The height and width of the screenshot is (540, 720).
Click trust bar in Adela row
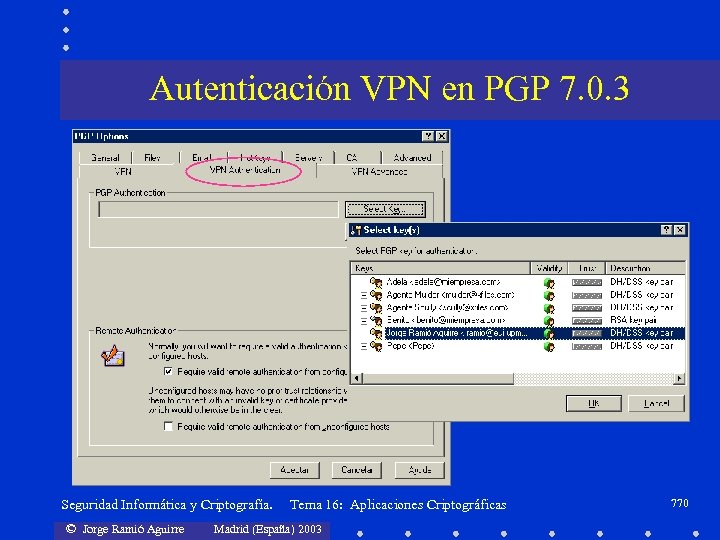tap(586, 282)
